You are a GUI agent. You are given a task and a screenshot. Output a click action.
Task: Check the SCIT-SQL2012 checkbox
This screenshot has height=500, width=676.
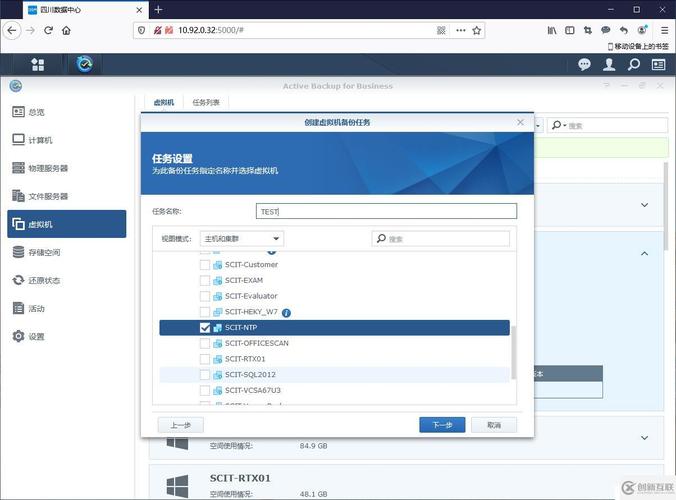[205, 375]
